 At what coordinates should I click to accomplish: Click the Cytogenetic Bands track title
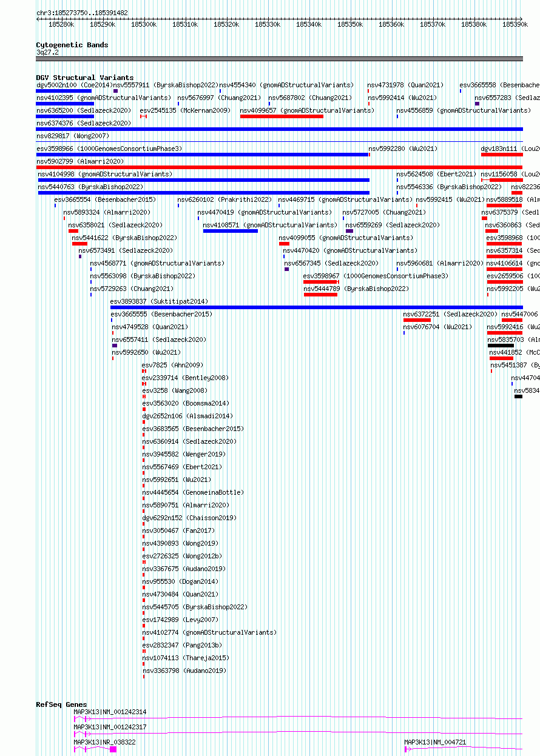(72, 45)
